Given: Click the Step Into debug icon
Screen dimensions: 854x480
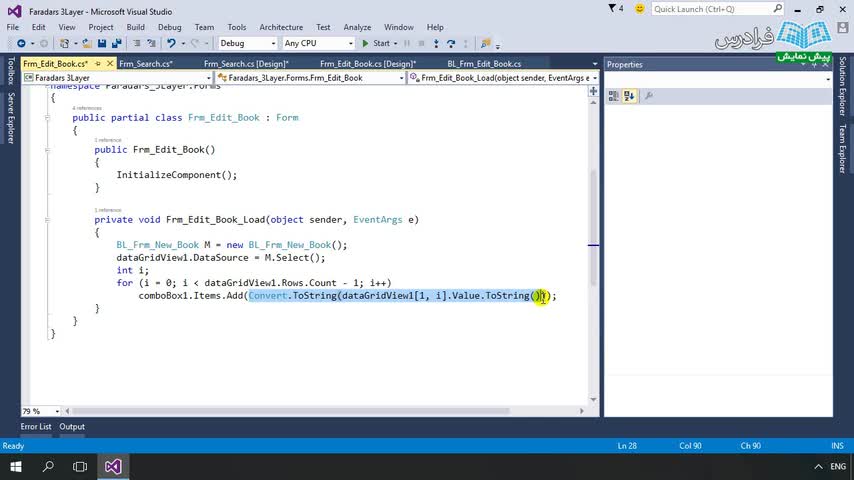Looking at the screenshot, I should (x=436, y=43).
